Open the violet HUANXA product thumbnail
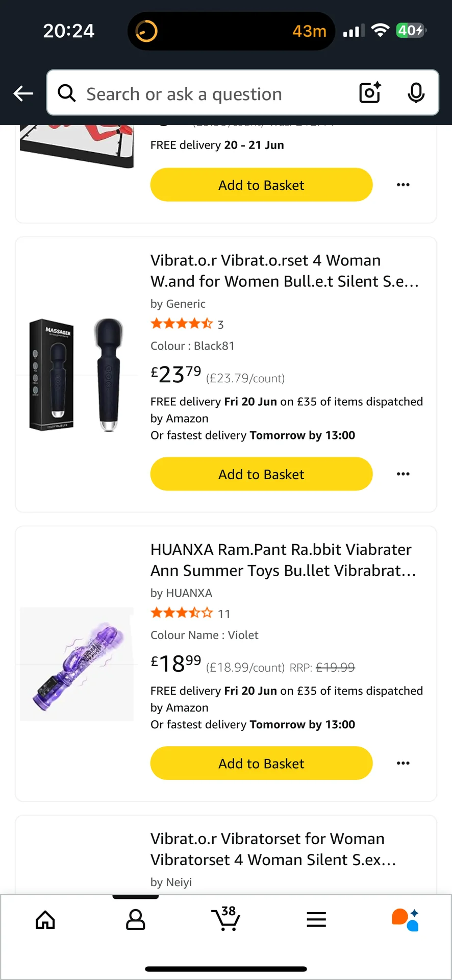The image size is (452, 980). coord(77,664)
